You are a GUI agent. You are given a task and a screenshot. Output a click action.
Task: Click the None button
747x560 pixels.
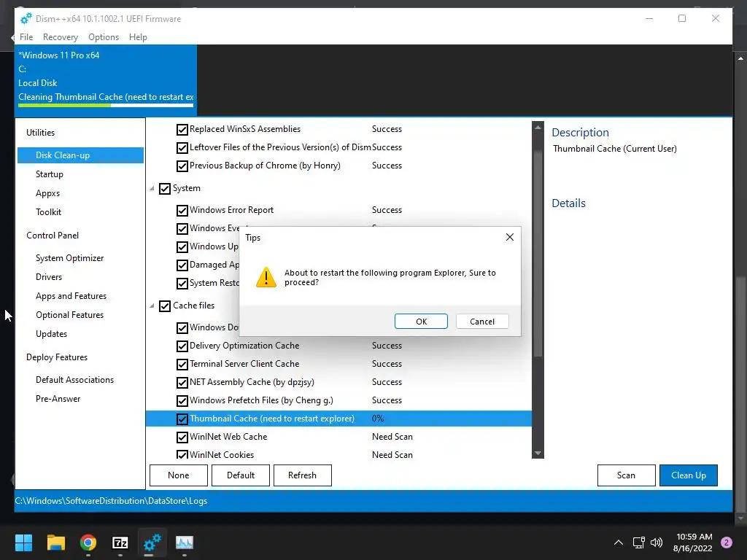tap(179, 475)
